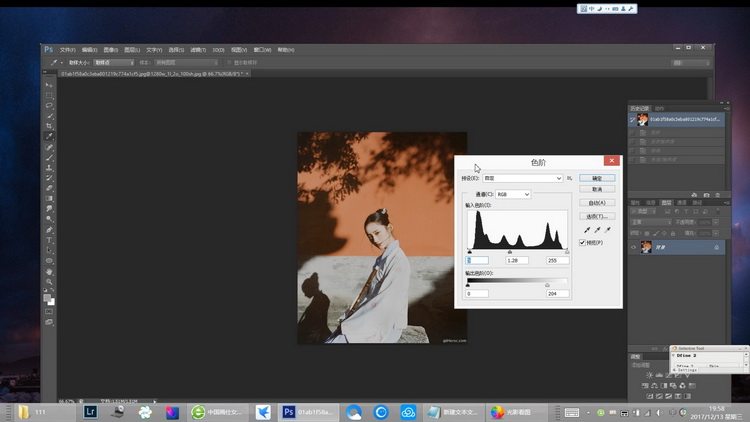Confirm Levels with the 确定 button
The width and height of the screenshot is (750, 422).
click(597, 178)
